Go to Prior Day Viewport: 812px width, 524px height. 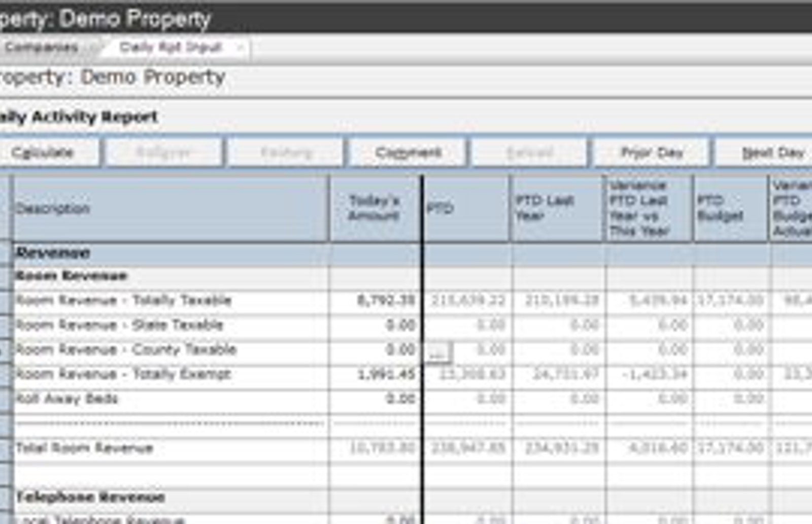point(651,152)
